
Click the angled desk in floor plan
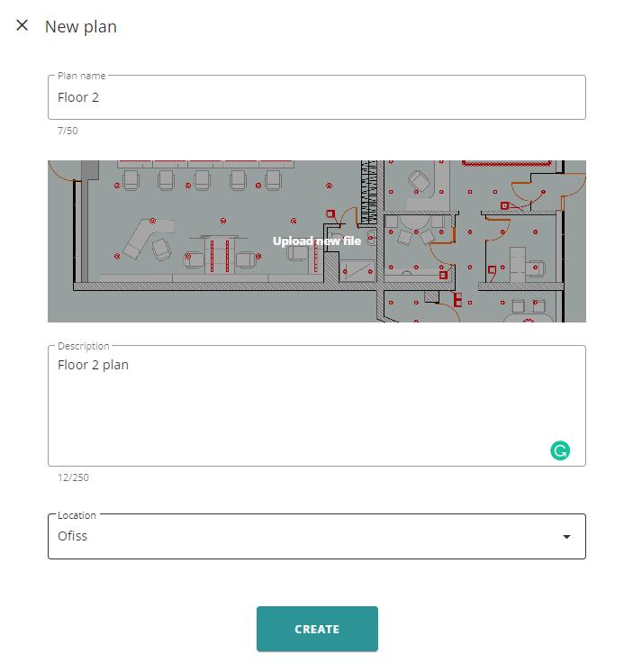148,237
